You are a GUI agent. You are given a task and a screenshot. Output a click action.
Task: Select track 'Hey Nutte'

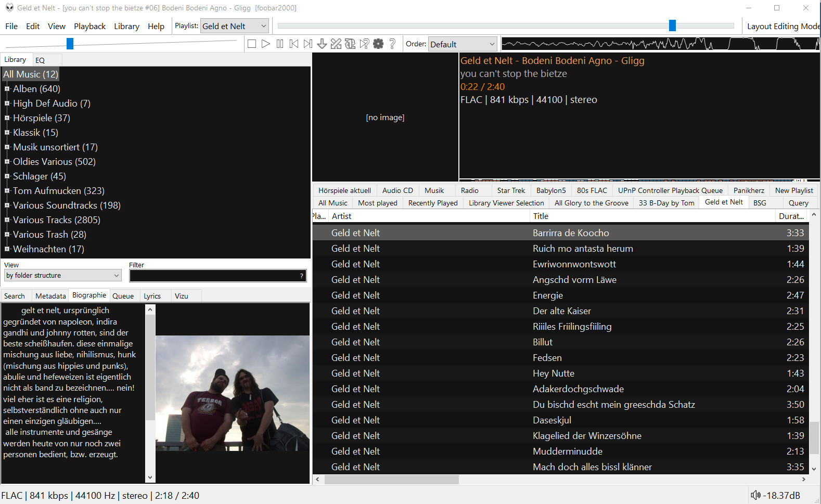tap(560, 373)
